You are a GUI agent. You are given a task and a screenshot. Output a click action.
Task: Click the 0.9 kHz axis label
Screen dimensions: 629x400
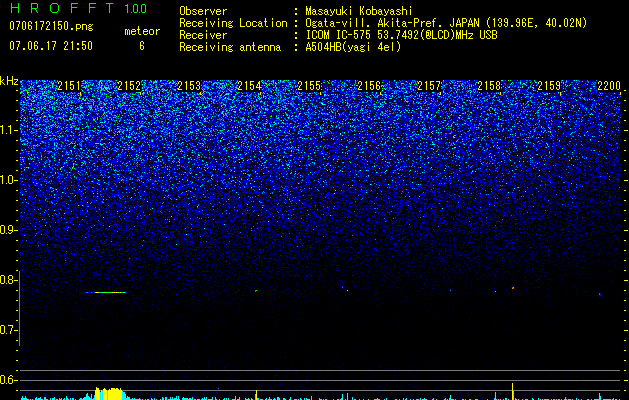(x=8, y=230)
